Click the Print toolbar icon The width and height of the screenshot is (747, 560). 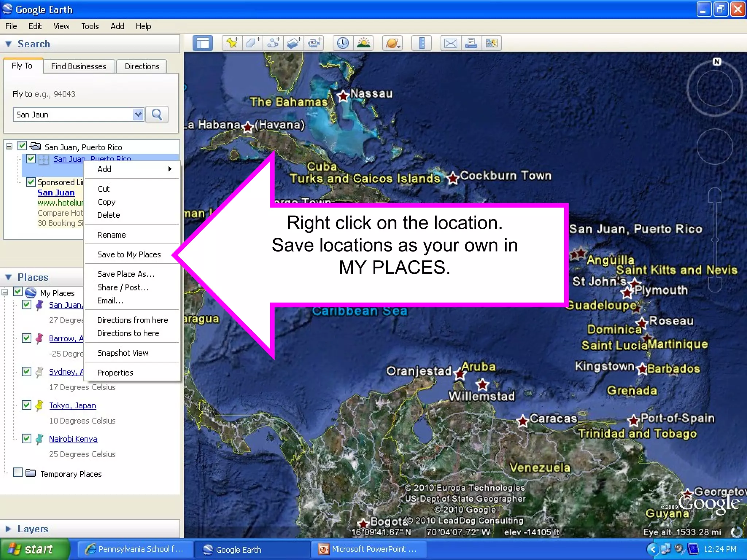point(471,43)
